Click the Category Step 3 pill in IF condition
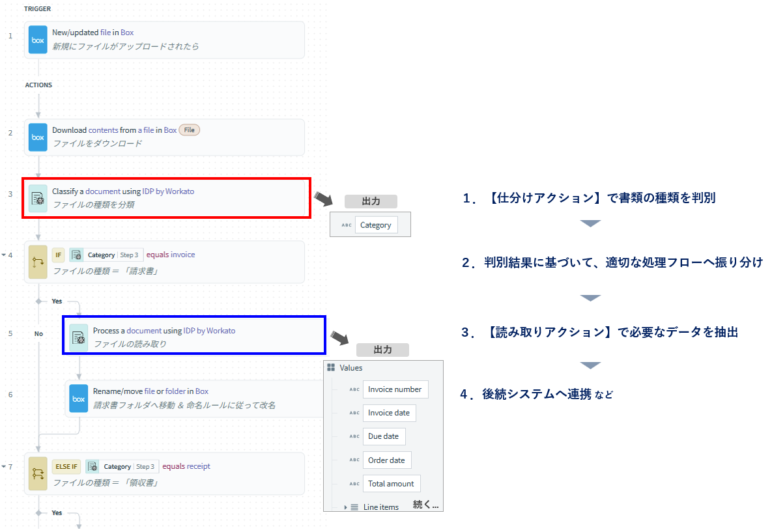 pos(107,255)
